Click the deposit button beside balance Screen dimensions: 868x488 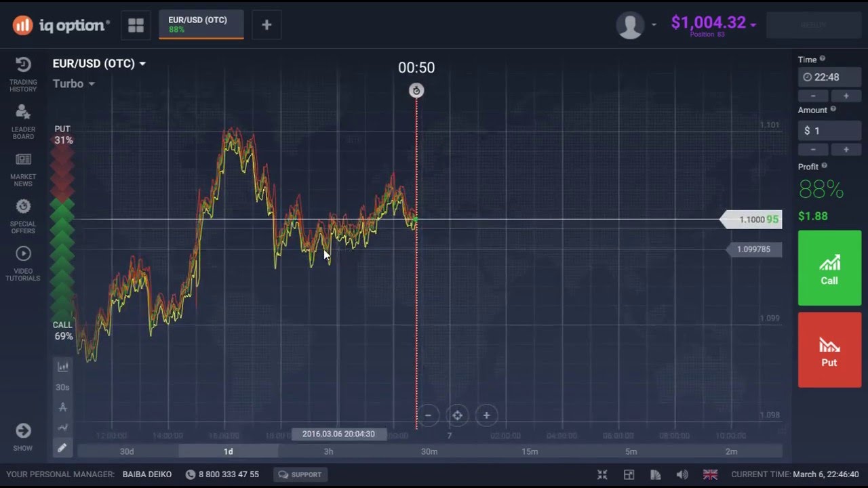pyautogui.click(x=813, y=25)
